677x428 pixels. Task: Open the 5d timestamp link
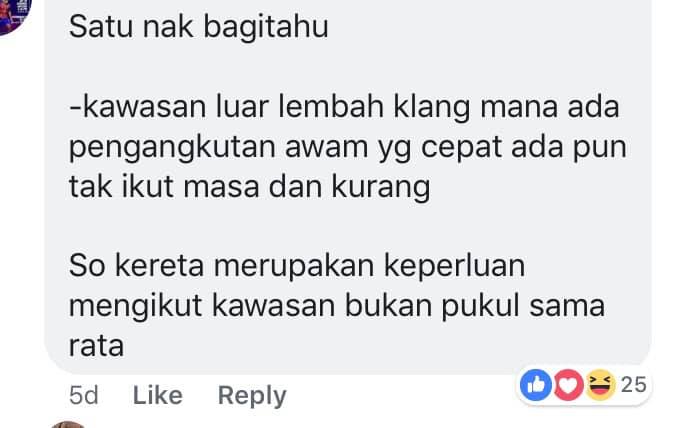click(84, 395)
